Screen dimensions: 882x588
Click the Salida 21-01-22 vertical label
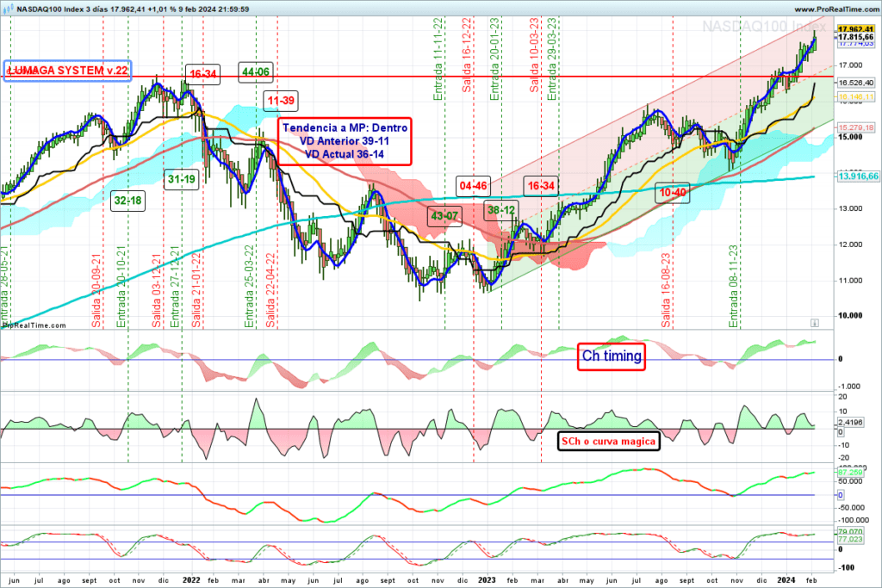coord(196,291)
